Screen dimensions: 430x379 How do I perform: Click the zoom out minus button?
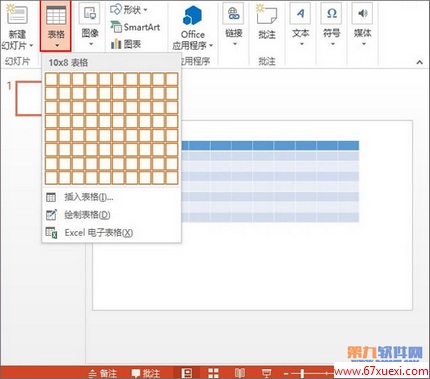(x=286, y=373)
